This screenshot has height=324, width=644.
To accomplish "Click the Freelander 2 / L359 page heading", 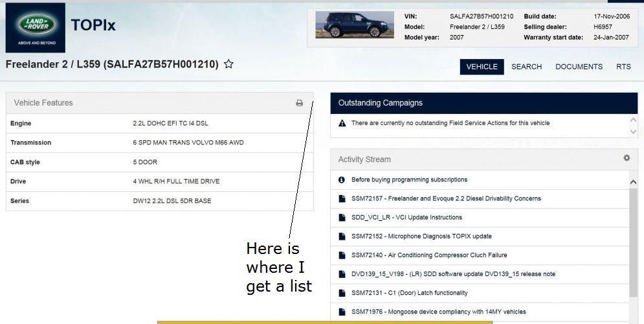I will coord(112,64).
